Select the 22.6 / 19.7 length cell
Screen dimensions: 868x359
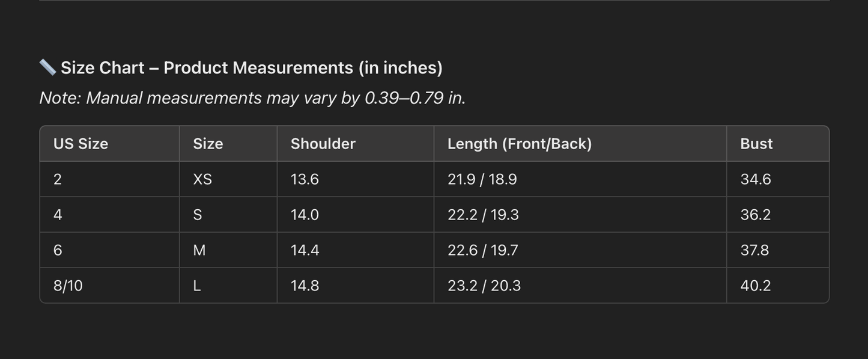click(x=482, y=250)
